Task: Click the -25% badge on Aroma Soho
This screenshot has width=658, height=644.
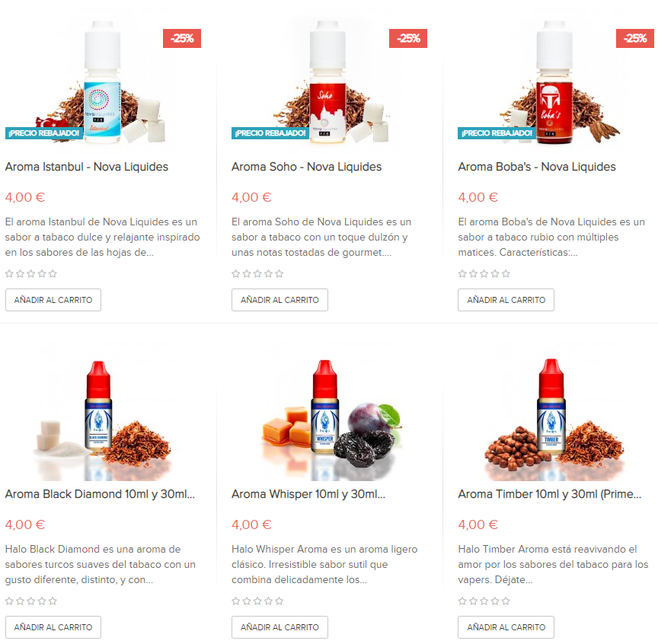Action: (408, 39)
